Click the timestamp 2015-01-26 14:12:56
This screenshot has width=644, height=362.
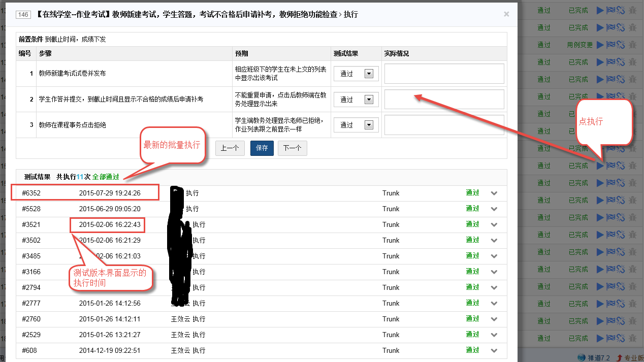point(110,303)
